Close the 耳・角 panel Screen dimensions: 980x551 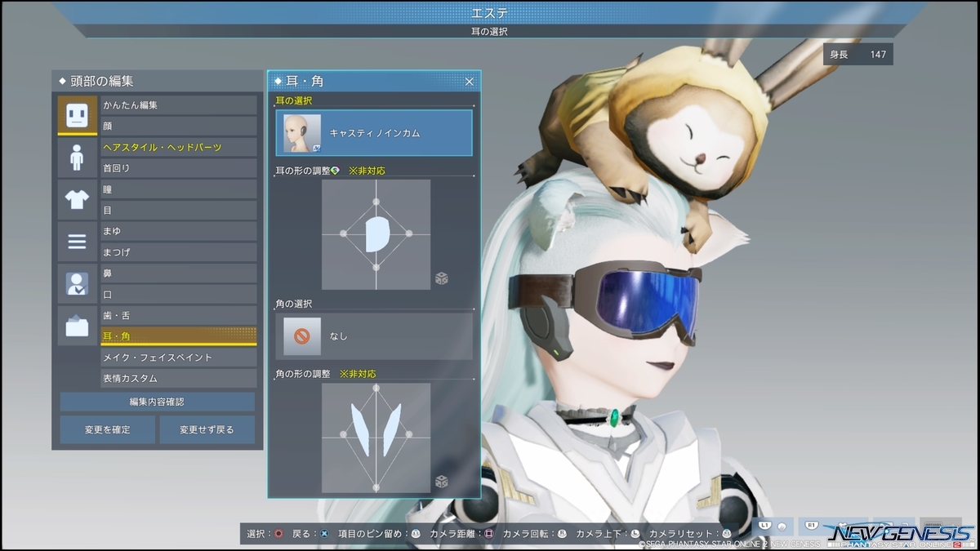click(470, 82)
